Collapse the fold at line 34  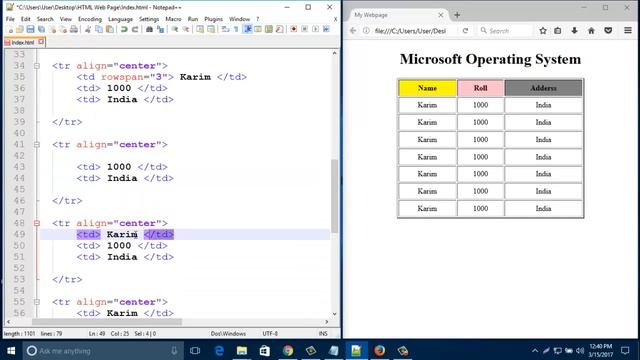pos(37,66)
